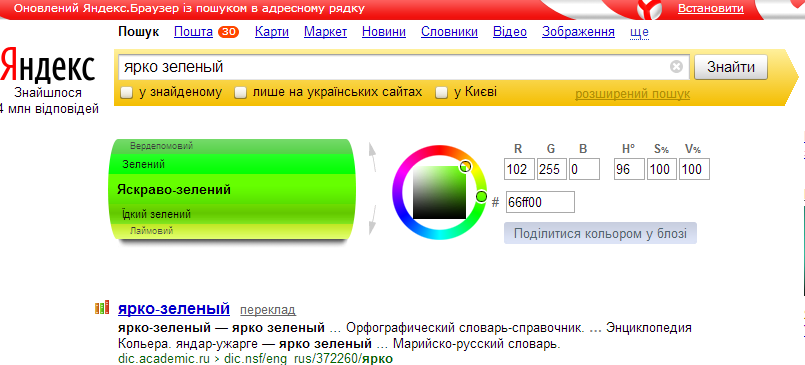Select the Яскраво-зелений color band

[231, 190]
